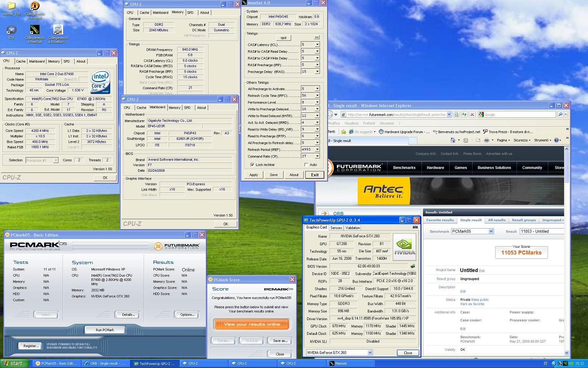Open SPD tab in CPU-Z memory window
The height and width of the screenshot is (368, 588).
(x=190, y=13)
